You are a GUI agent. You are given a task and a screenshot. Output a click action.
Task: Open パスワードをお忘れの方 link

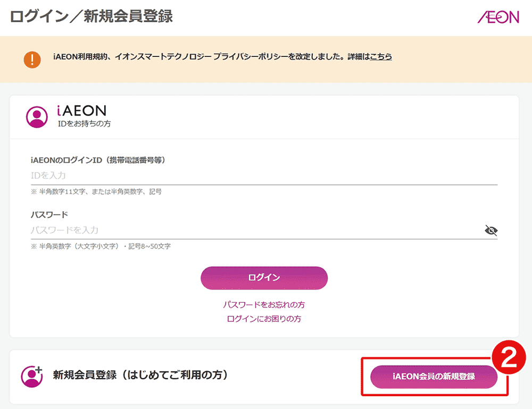(x=264, y=305)
